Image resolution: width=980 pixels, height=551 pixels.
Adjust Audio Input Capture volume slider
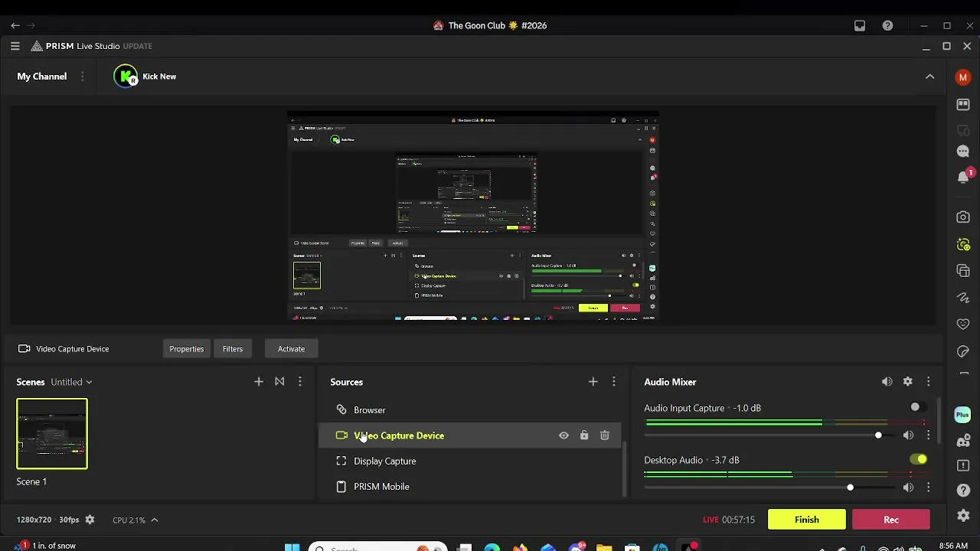769,435
